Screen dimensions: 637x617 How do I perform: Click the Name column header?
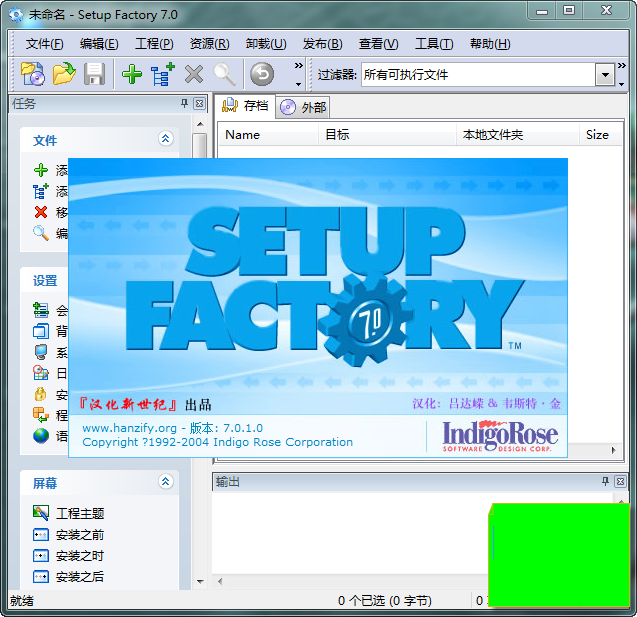pyautogui.click(x=243, y=134)
